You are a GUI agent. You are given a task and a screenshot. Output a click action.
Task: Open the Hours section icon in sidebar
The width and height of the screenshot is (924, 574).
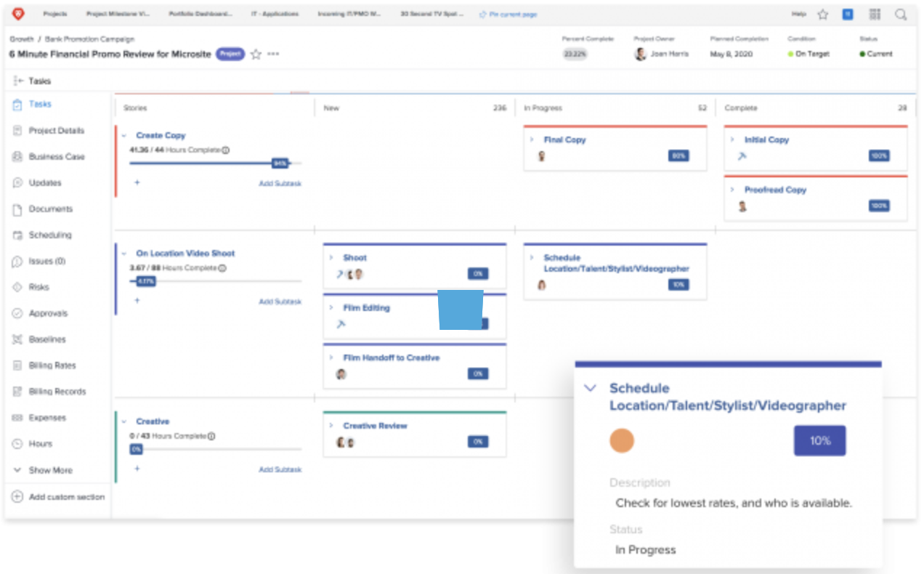coord(16,443)
